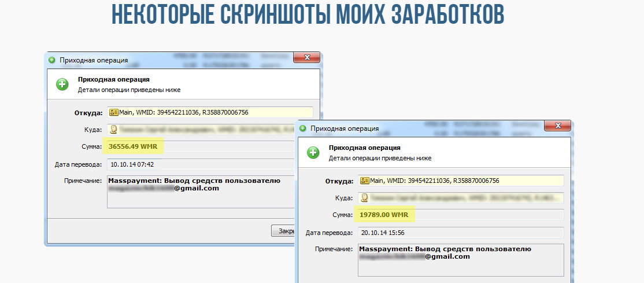Viewport: 644px width, 283px height.
Task: Click passport icon in left dialog Откуда field
Action: (114, 112)
